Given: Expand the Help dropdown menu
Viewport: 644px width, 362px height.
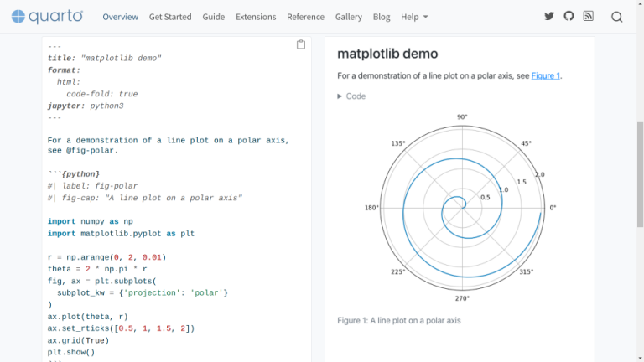Looking at the screenshot, I should (414, 17).
